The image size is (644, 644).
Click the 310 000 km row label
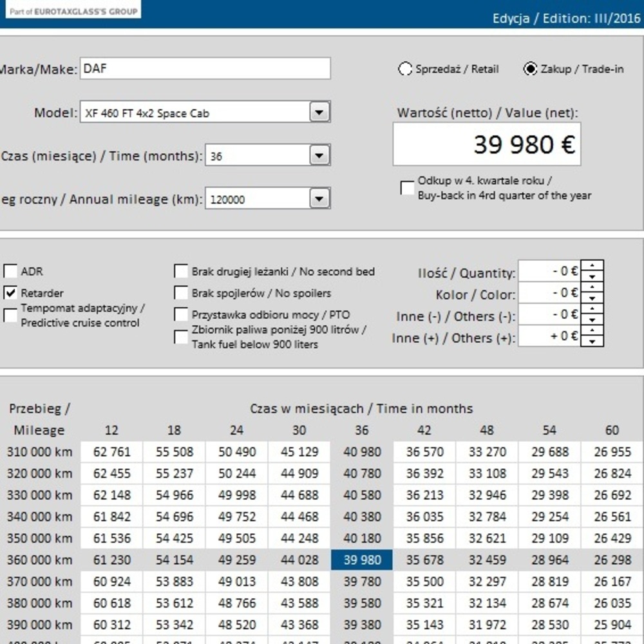tap(39, 452)
